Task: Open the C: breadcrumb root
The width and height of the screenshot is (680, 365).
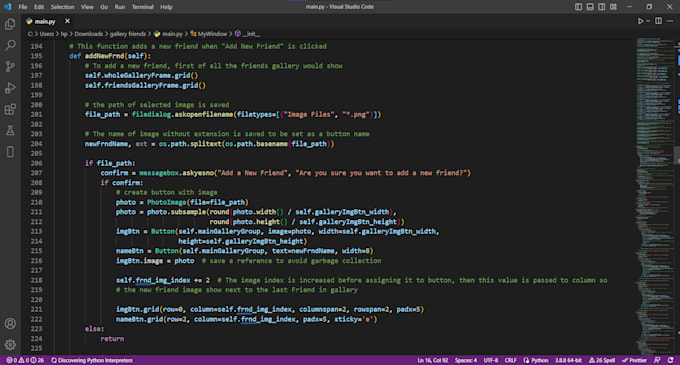Action: [x=30, y=34]
